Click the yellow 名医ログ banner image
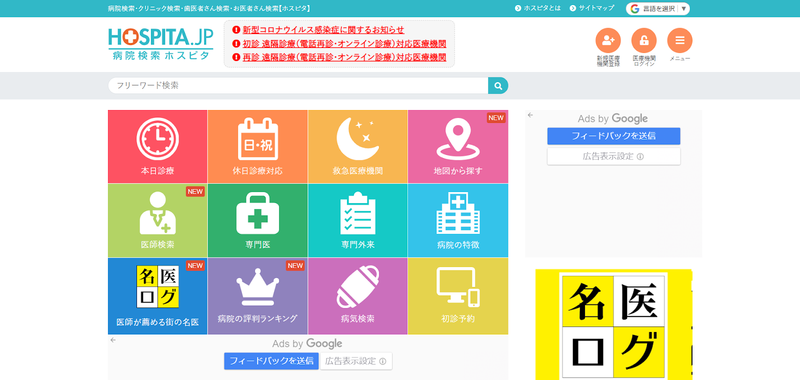800x380 pixels. (x=614, y=325)
